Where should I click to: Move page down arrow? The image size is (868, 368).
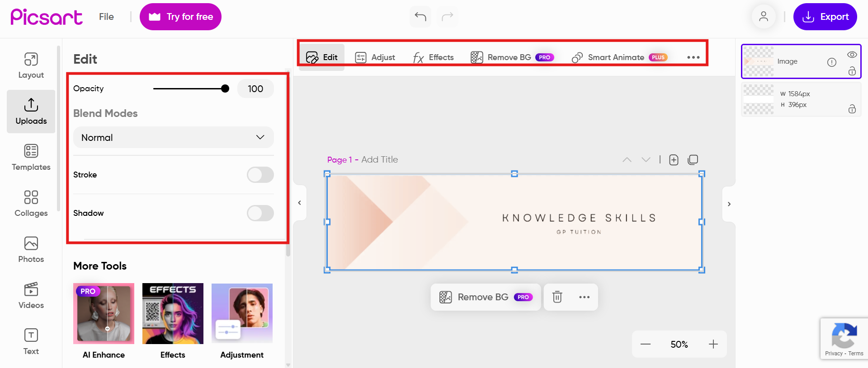coord(646,160)
